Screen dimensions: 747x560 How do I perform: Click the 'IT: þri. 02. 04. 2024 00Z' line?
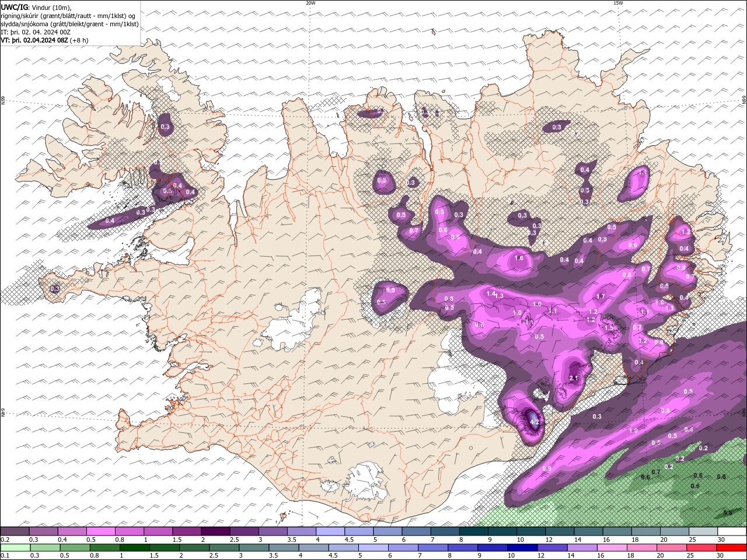[36, 32]
